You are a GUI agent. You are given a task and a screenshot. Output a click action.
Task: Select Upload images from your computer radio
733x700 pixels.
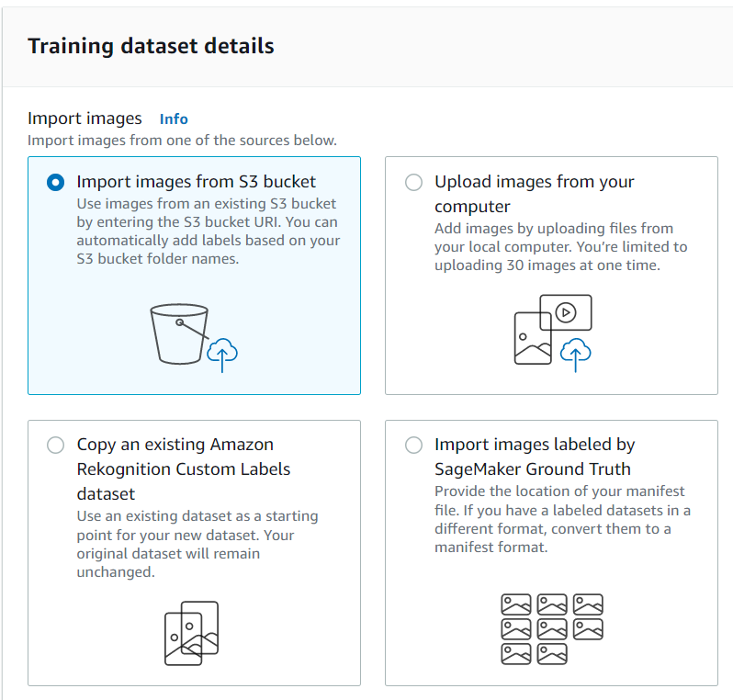[413, 182]
